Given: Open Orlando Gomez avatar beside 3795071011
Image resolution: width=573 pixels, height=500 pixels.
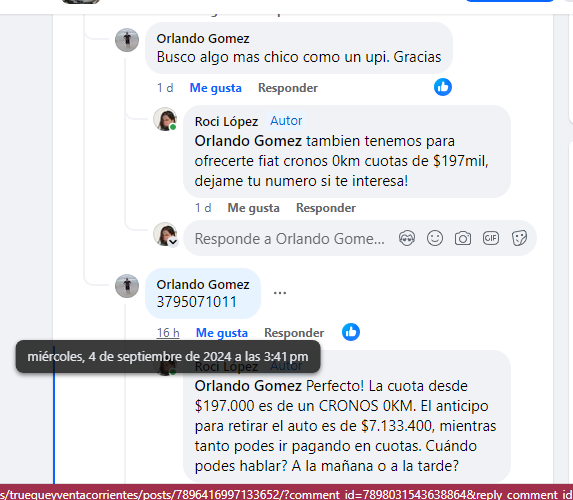Looking at the screenshot, I should pos(127,286).
